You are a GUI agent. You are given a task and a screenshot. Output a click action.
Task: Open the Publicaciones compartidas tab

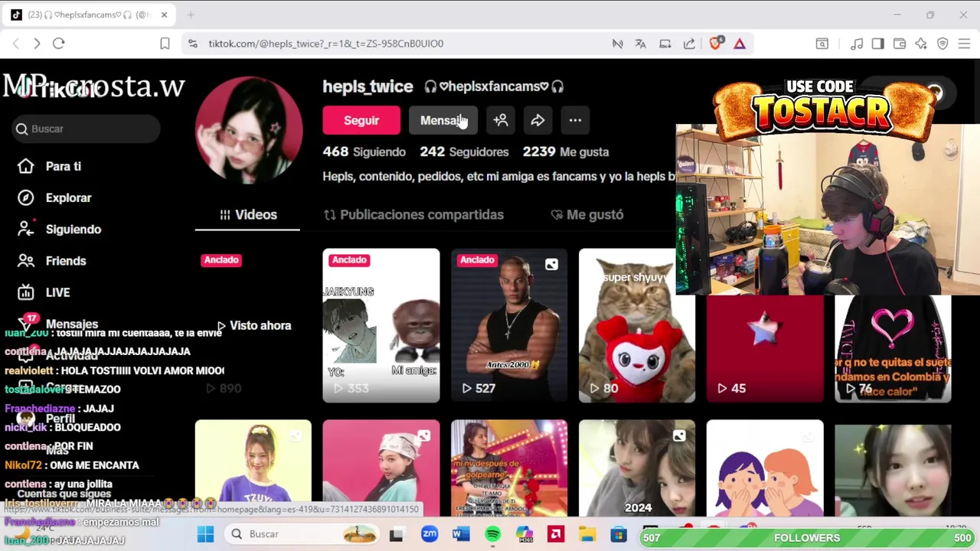[413, 215]
